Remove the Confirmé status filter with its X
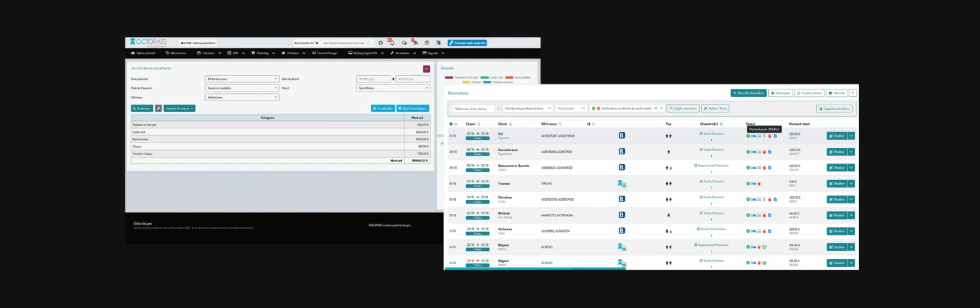This screenshot has width=980, height=308. pos(655,109)
